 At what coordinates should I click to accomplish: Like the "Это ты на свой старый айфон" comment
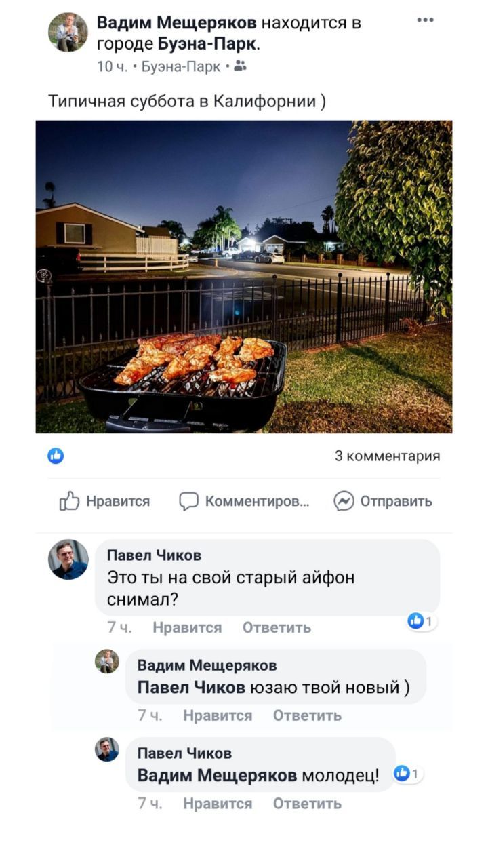(187, 627)
